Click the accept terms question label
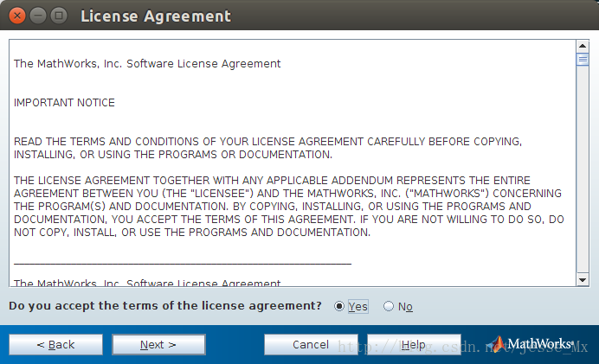The image size is (599, 364). (164, 306)
